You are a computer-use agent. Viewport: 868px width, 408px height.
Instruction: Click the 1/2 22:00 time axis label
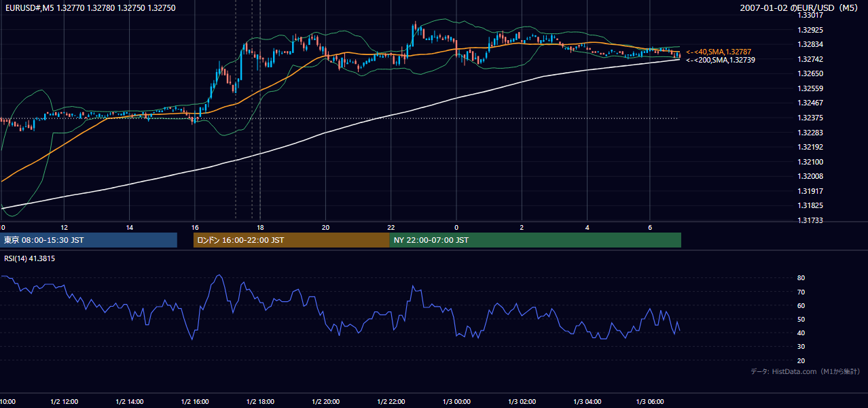[391, 402]
